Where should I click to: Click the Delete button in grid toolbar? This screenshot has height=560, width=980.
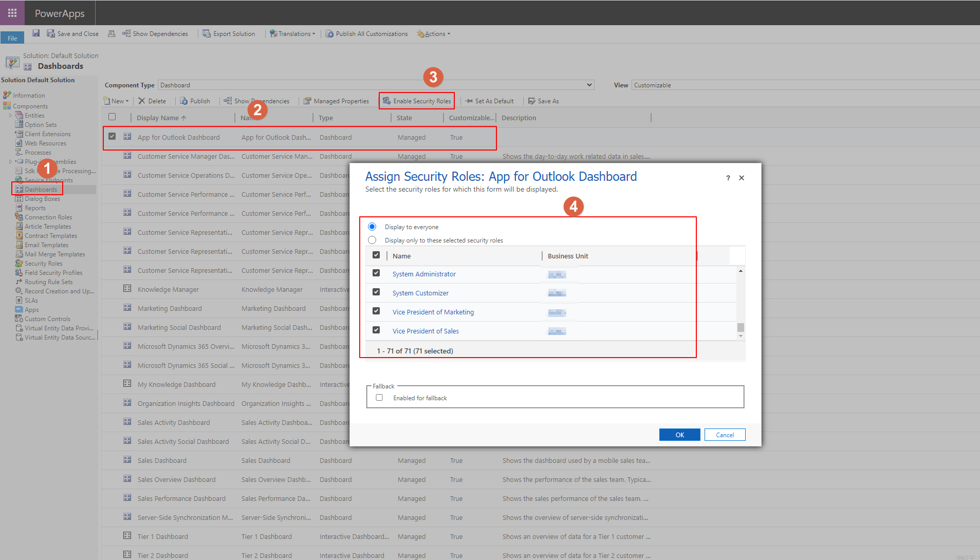tap(152, 101)
